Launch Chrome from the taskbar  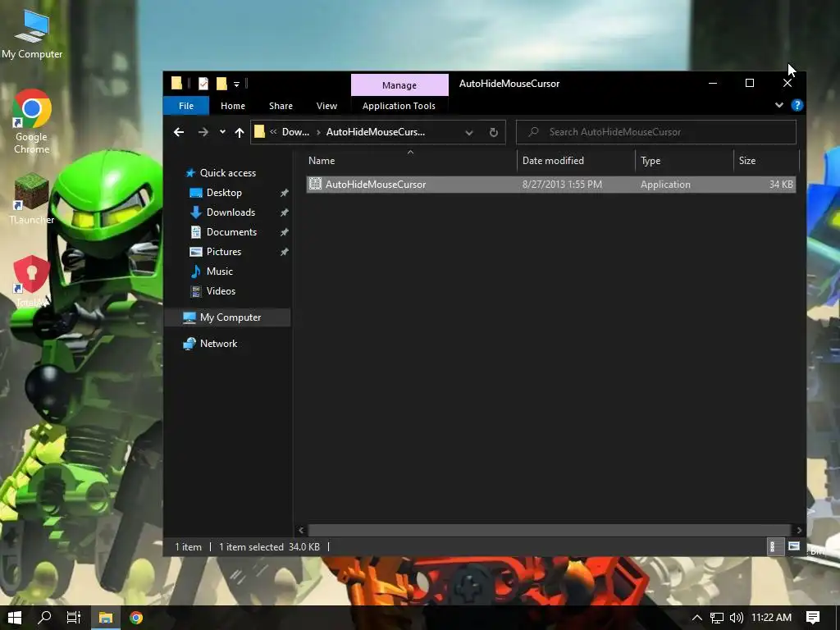(136, 618)
